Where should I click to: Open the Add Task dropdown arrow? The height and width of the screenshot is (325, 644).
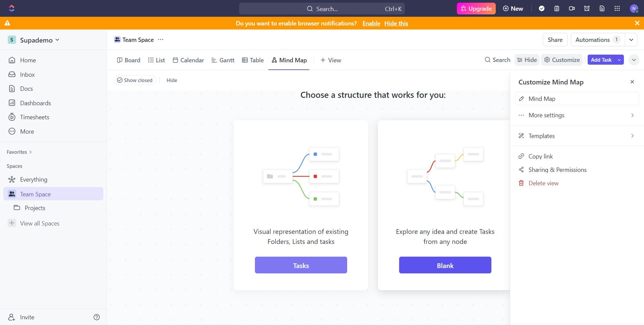(619, 60)
